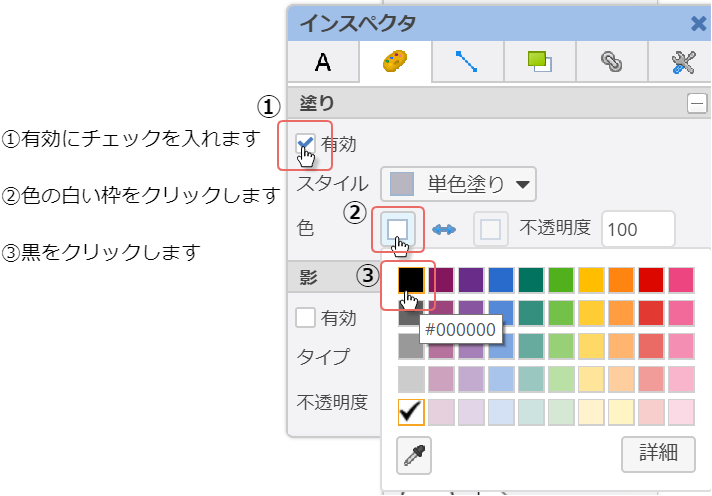Open the wrench tools tab
The image size is (712, 496).
click(682, 62)
